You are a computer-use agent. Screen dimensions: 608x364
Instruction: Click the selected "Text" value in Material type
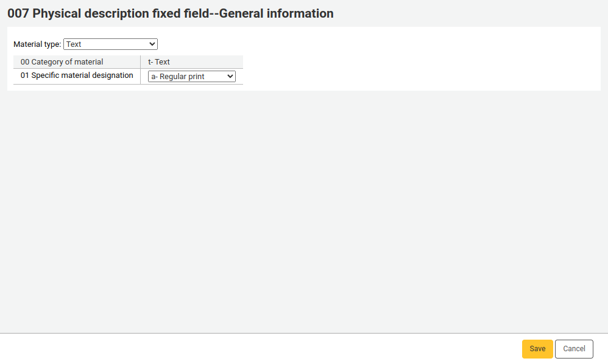click(x=74, y=44)
